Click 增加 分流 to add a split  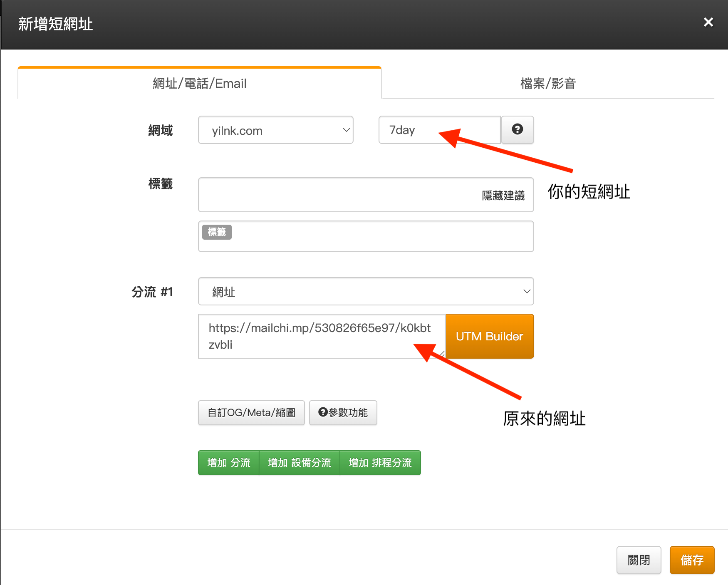click(228, 463)
